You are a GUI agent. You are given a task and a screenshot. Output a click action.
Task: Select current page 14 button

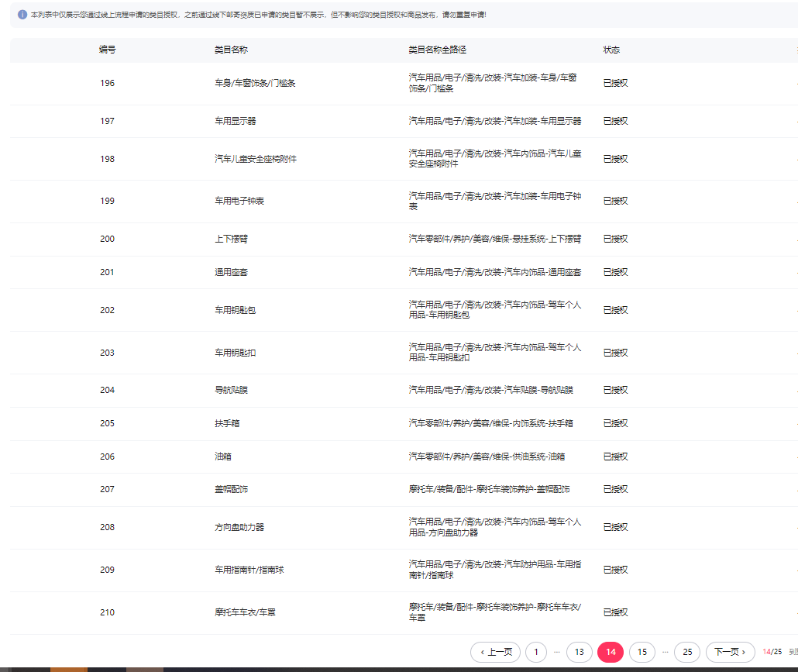[611, 652]
